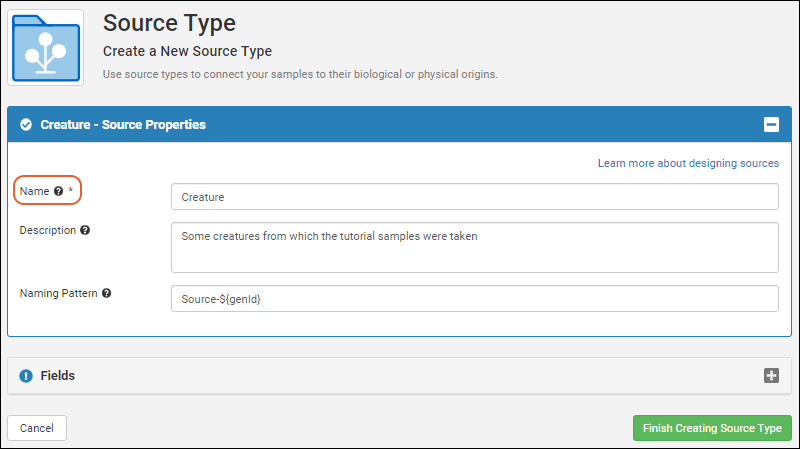Click the Name field label

tap(35, 191)
